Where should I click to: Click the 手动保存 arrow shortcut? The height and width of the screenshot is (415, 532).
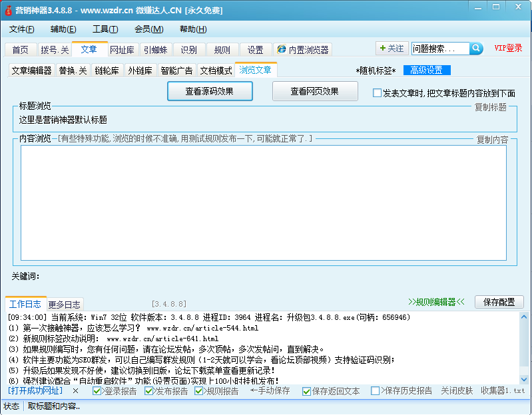[x=270, y=391]
